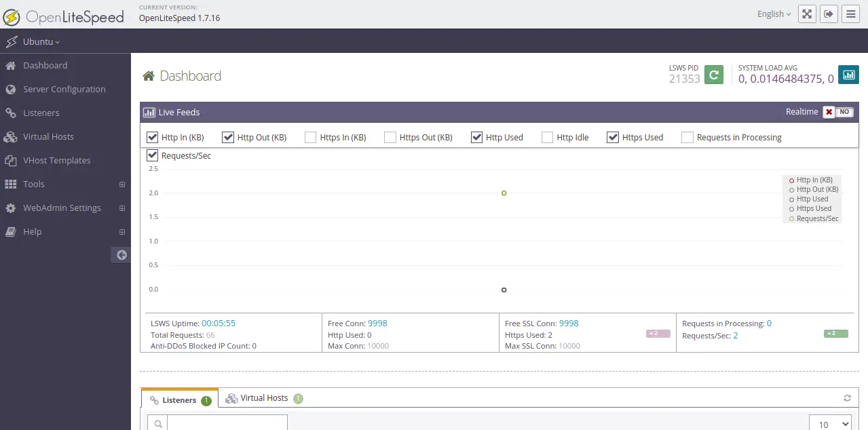Click the Help book icon
The width and height of the screenshot is (868, 430).
10,232
